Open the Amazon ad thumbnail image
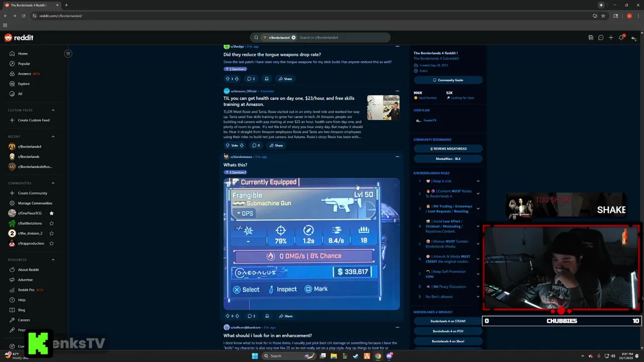644x362 pixels. click(x=383, y=108)
